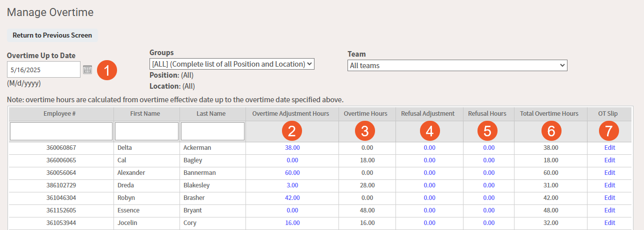Focus the Employee # filter box
644x230 pixels.
pos(61,131)
